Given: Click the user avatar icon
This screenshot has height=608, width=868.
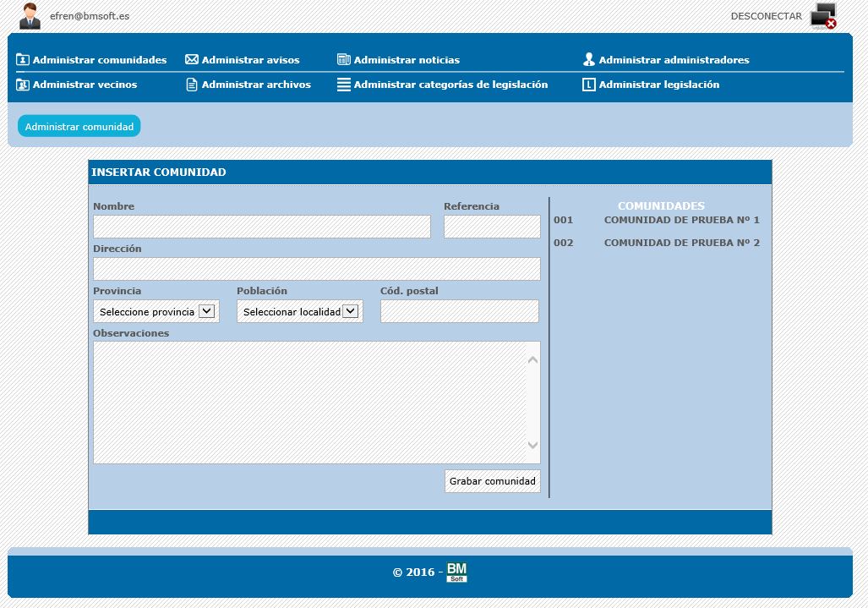Looking at the screenshot, I should 30,15.
